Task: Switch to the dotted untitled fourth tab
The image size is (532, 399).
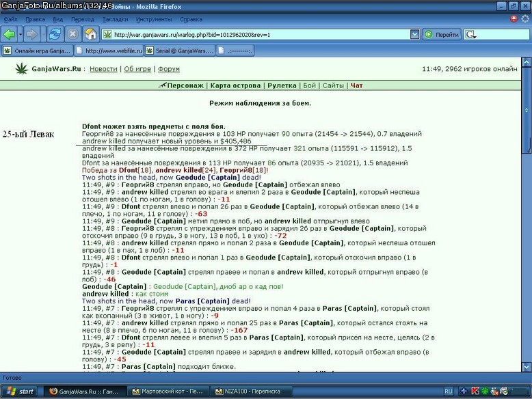Action: (x=235, y=51)
